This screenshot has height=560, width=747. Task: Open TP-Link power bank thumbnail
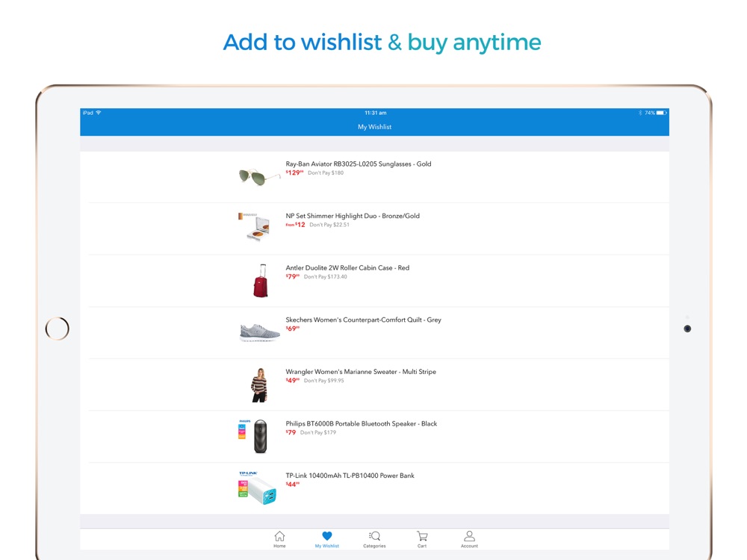pyautogui.click(x=257, y=488)
